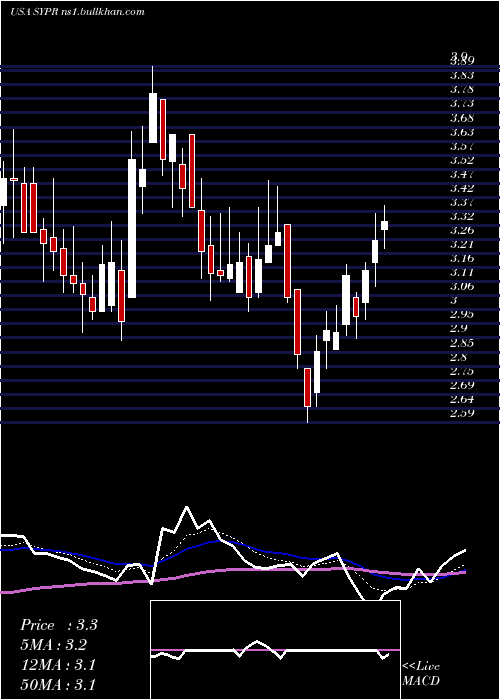Click the 3.47 price axis label

(462, 174)
